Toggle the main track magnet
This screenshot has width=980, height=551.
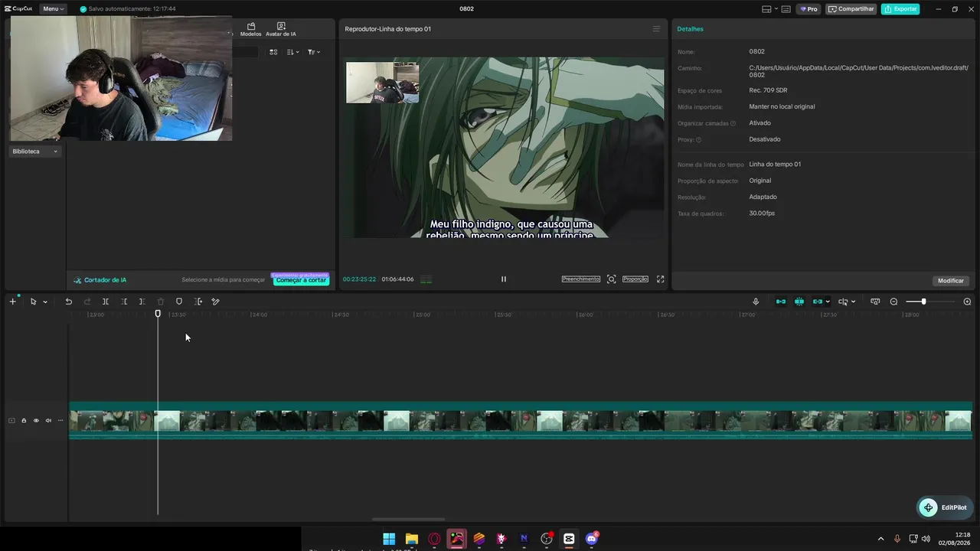pyautogui.click(x=781, y=302)
